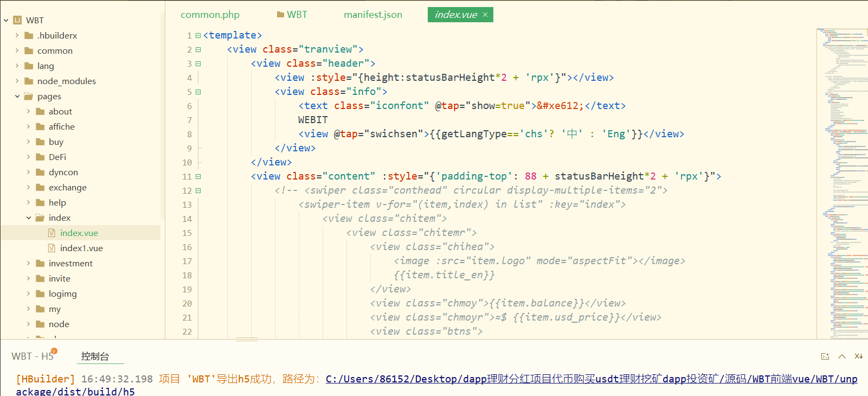Select the index1.vue file icon

pyautogui.click(x=52, y=248)
